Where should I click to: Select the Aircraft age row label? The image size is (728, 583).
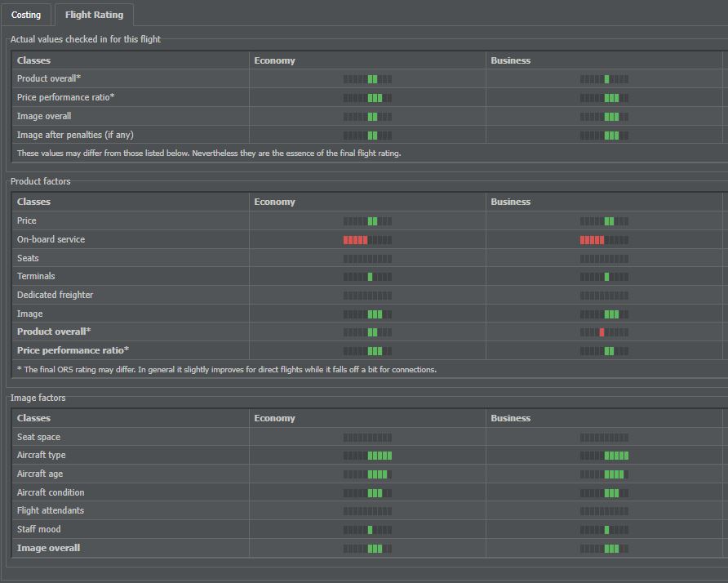(40, 474)
